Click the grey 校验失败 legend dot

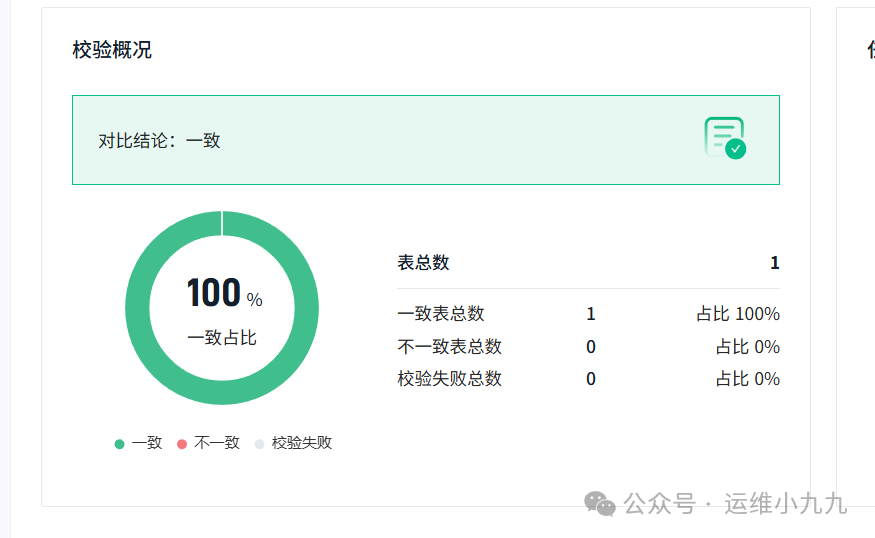coord(259,443)
